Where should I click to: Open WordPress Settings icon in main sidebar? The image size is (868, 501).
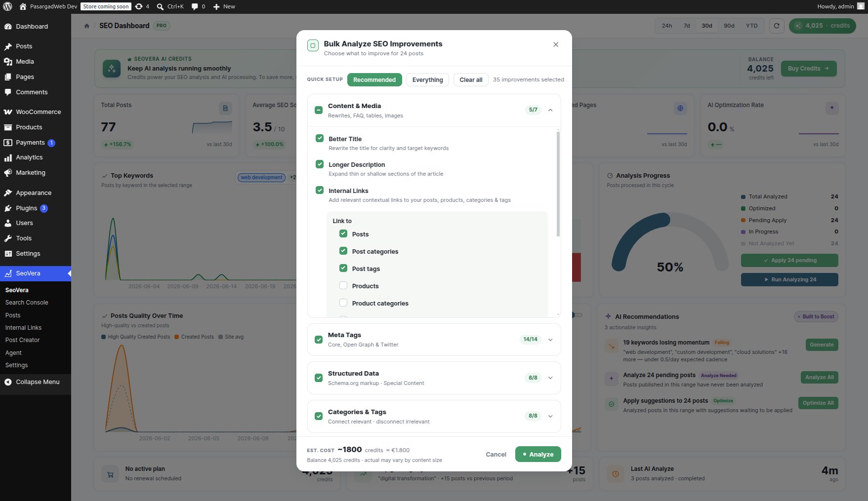8,254
